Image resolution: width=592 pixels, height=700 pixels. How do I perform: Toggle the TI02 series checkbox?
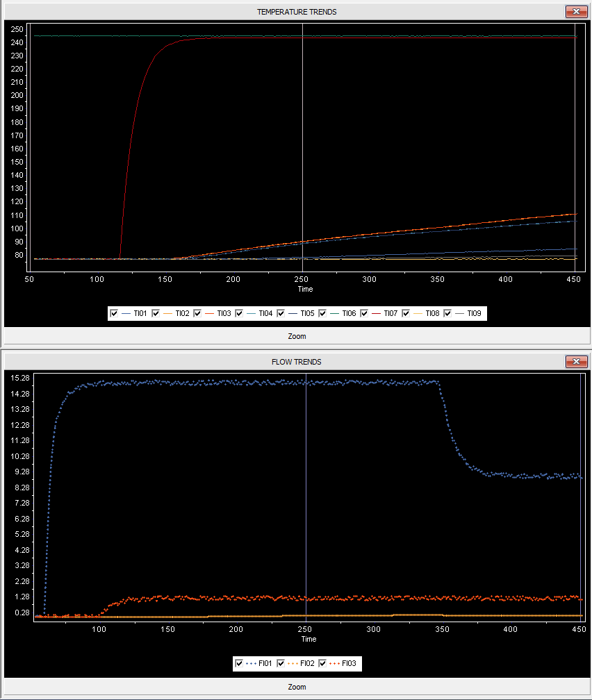click(x=156, y=314)
